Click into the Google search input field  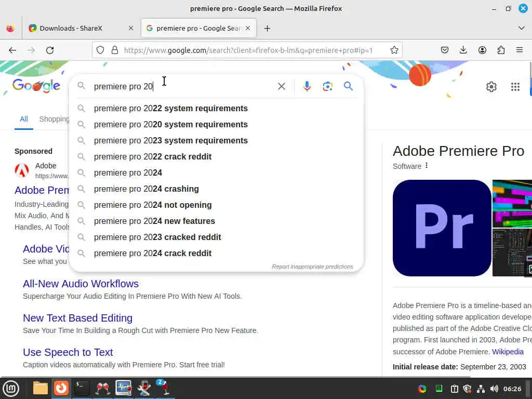pyautogui.click(x=183, y=86)
